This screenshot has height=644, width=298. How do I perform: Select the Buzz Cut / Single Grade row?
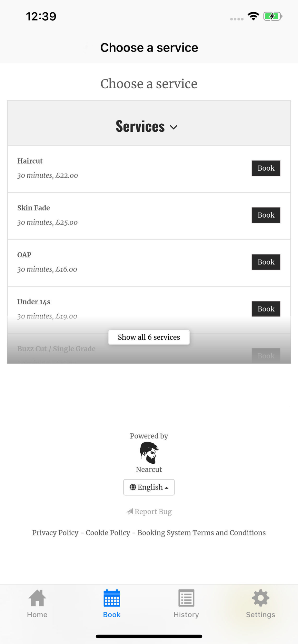click(56, 349)
